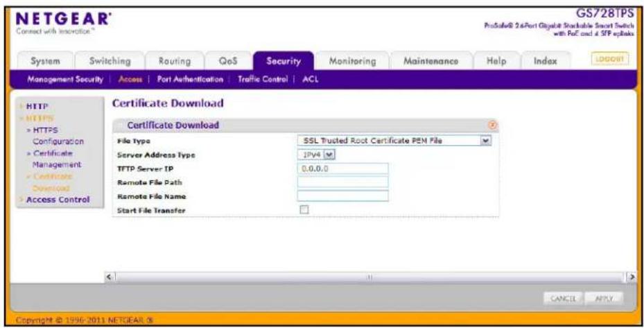Click the GS728TPS model name
Image resolution: width=644 pixels, height=328 pixels.
pyautogui.click(x=605, y=13)
